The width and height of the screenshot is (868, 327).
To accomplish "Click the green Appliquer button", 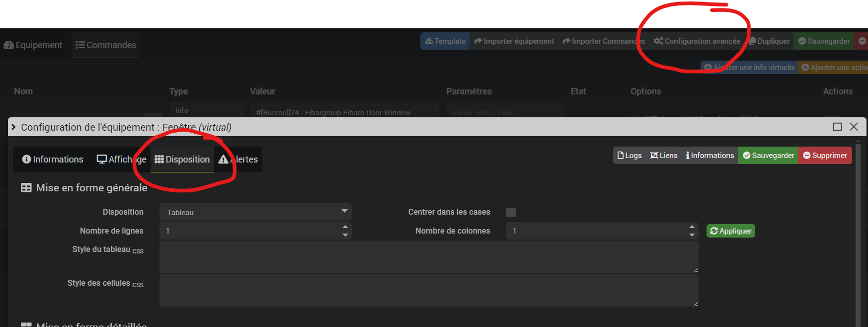I will (730, 231).
